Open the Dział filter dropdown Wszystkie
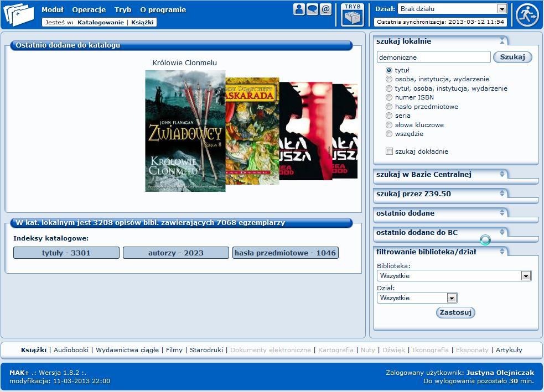 point(417,297)
